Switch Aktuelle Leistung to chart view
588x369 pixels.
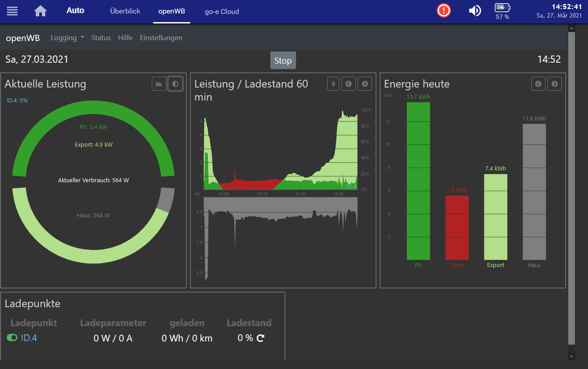[159, 83]
